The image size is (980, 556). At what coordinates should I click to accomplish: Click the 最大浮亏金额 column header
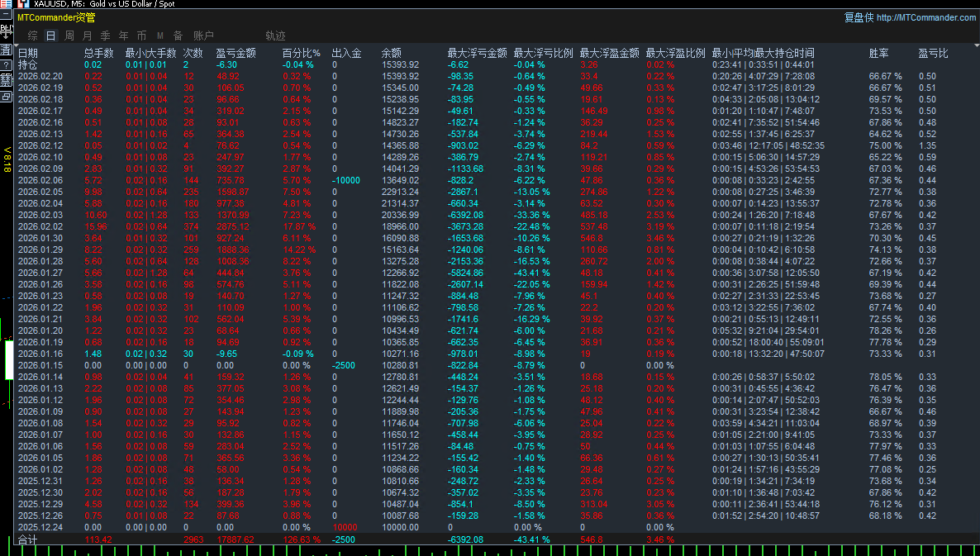[478, 53]
